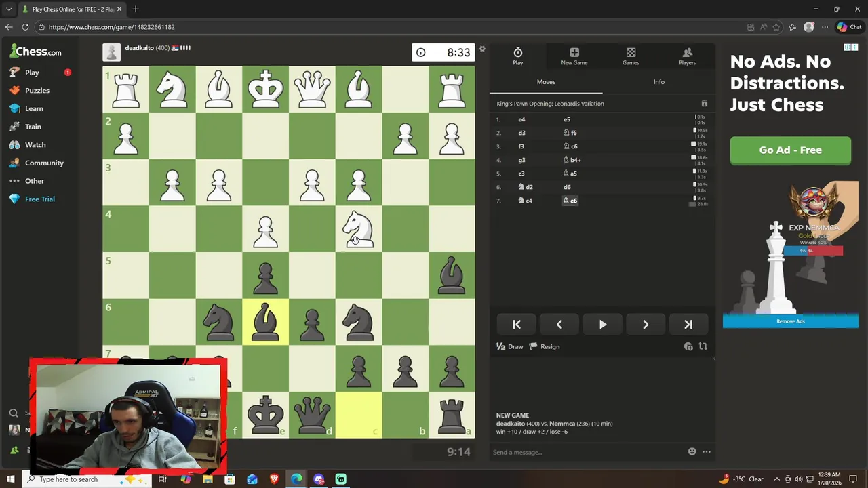Viewport: 868px width, 488px height.
Task: Reload the browser page
Action: [x=25, y=27]
